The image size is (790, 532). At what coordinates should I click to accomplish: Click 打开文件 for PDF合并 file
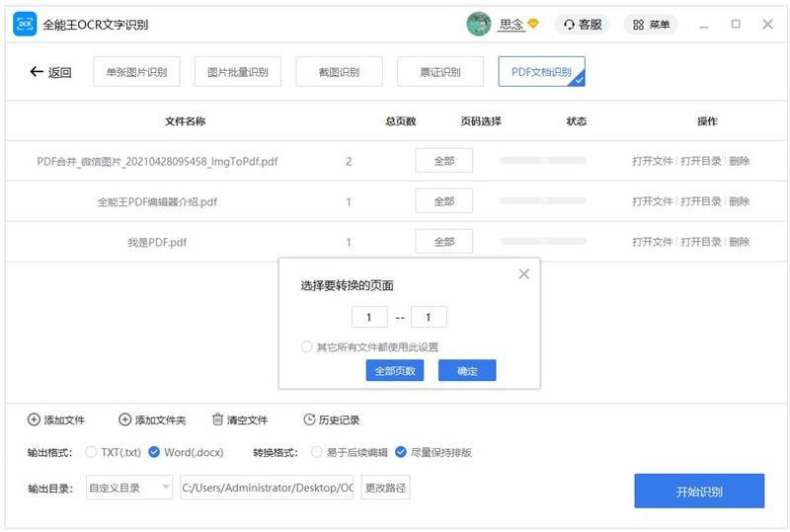point(653,161)
